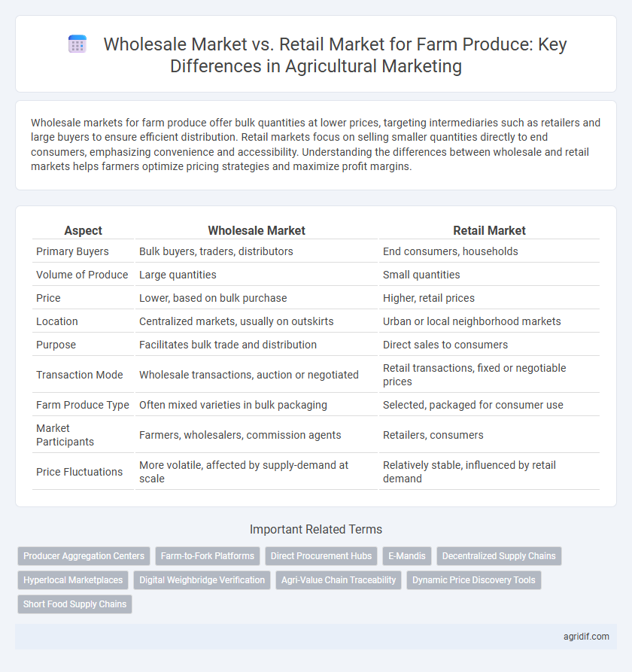Click 'Lower, based on bulk purchase' cell

point(213,298)
